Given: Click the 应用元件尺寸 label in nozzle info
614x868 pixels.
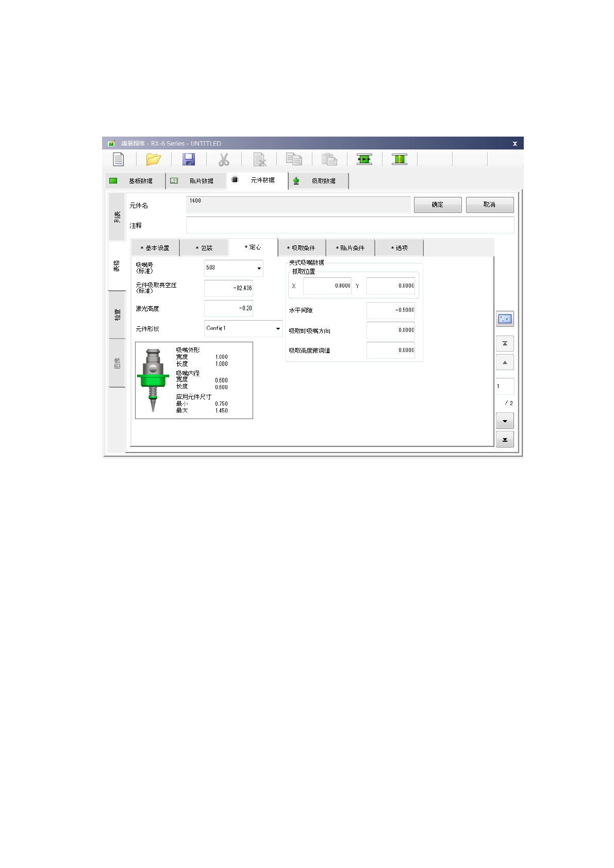Looking at the screenshot, I should click(x=194, y=397).
